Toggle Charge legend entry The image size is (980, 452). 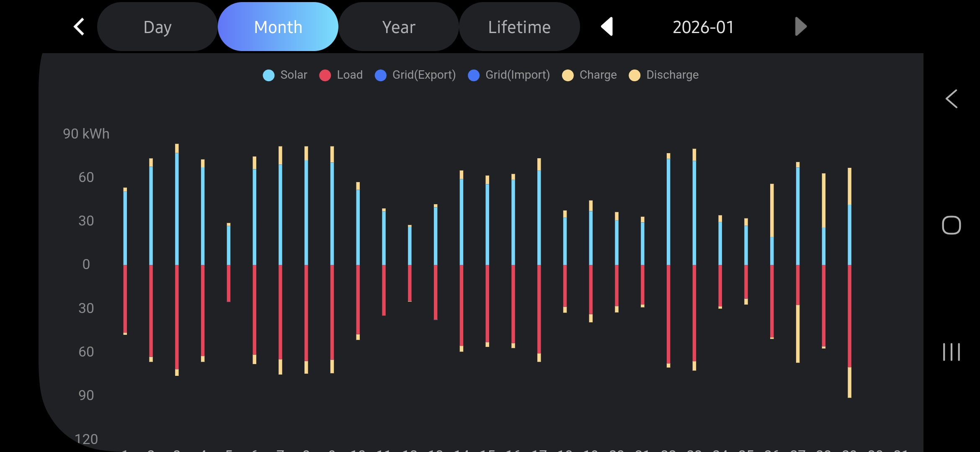[x=598, y=75]
